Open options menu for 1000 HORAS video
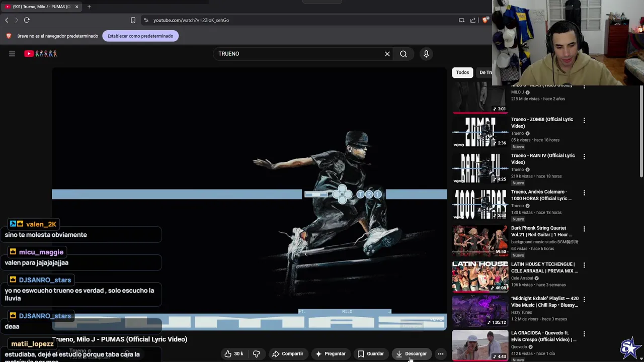This screenshot has width=644, height=362. (x=584, y=193)
